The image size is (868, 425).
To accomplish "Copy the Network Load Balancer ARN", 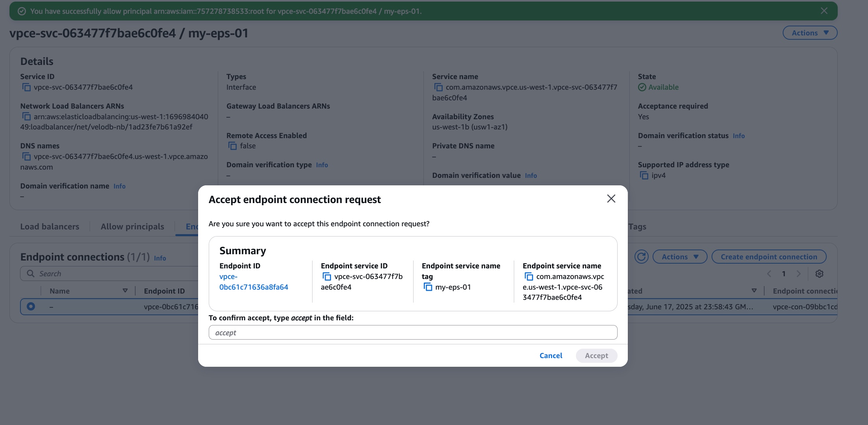I will coord(26,117).
